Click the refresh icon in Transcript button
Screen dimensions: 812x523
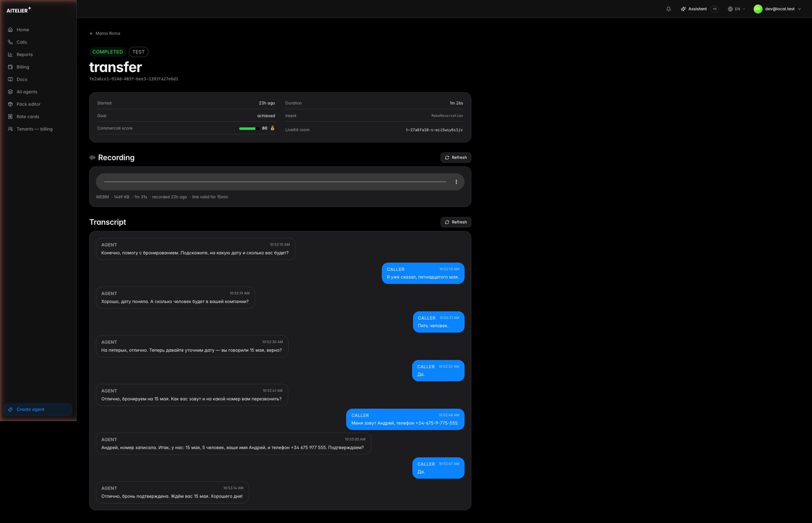click(x=447, y=222)
